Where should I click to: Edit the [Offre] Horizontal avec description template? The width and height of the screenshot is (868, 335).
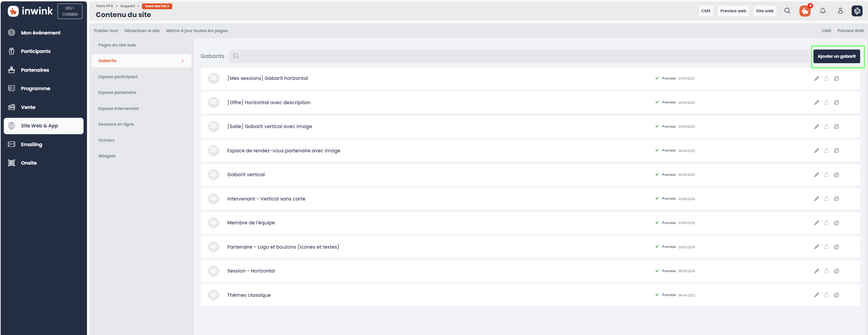[x=816, y=102]
